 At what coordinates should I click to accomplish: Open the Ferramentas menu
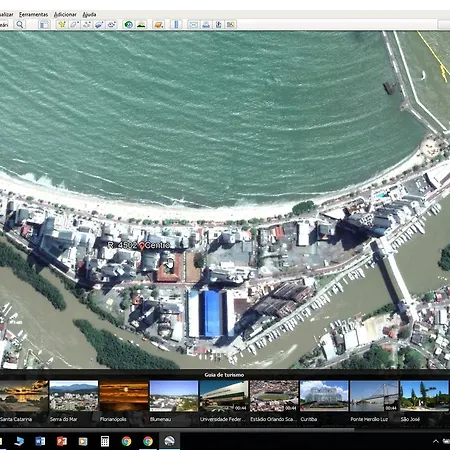point(33,14)
